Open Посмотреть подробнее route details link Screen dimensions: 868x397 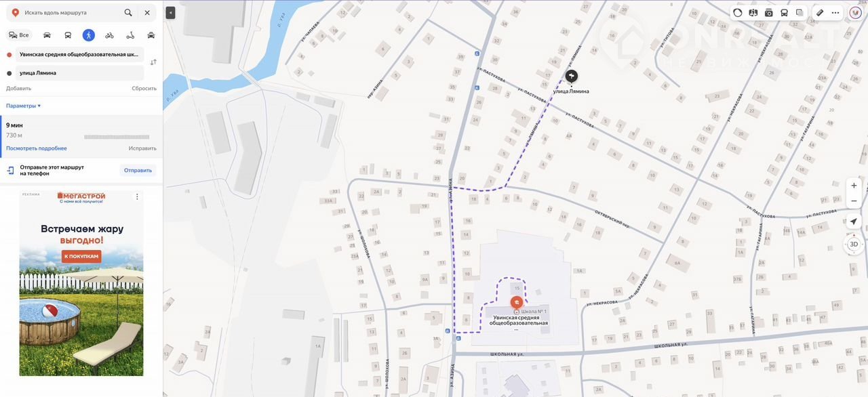pos(37,148)
